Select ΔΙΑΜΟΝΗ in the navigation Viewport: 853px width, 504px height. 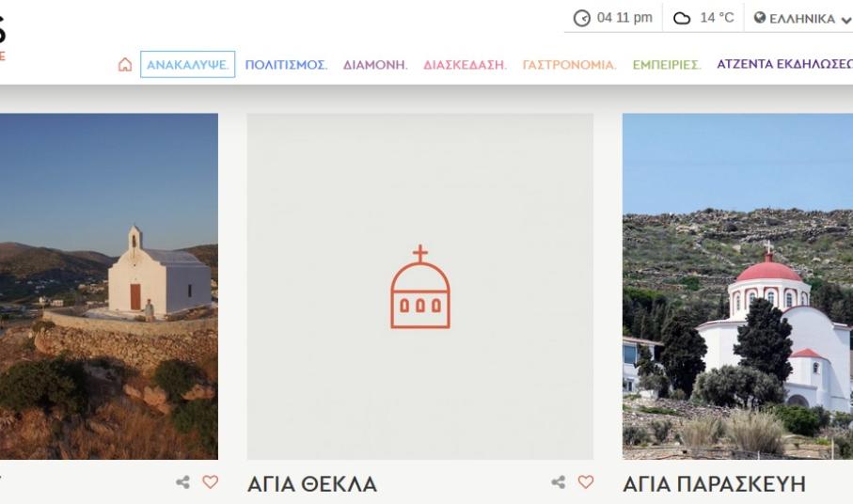375,65
